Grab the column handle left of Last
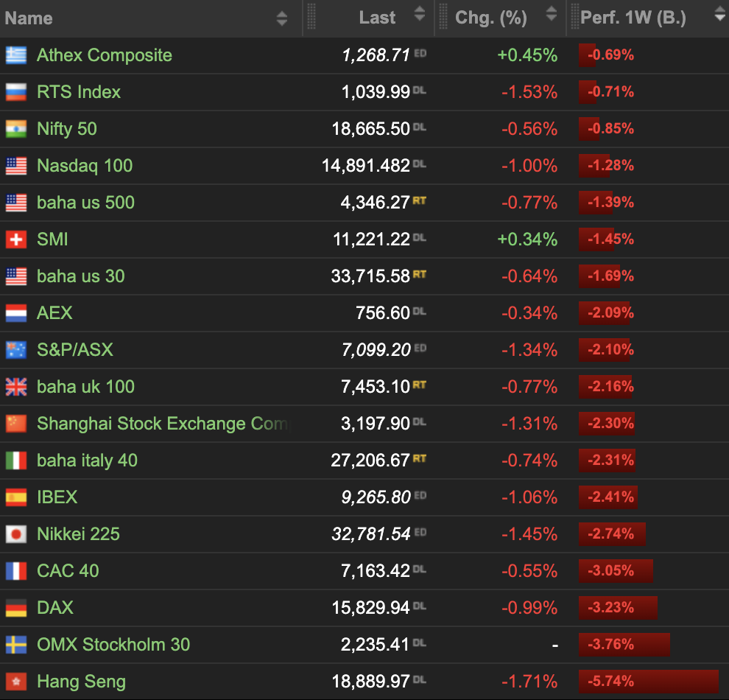Viewport: 729px width, 700px height. 311,17
